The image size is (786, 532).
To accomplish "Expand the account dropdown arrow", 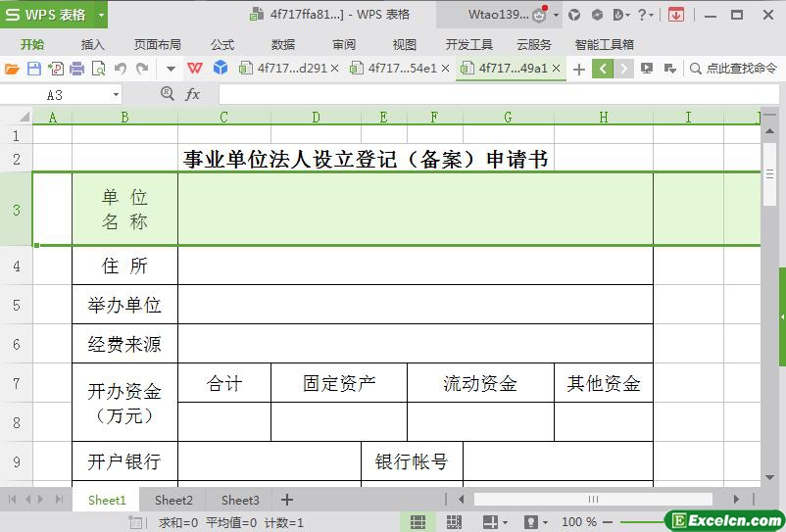I will (x=556, y=16).
